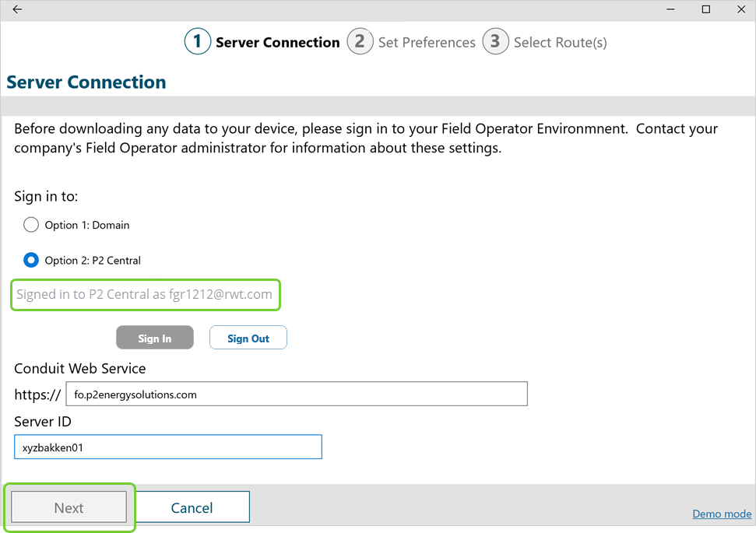
Task: Go to the Select Route(s) step label
Action: point(560,43)
